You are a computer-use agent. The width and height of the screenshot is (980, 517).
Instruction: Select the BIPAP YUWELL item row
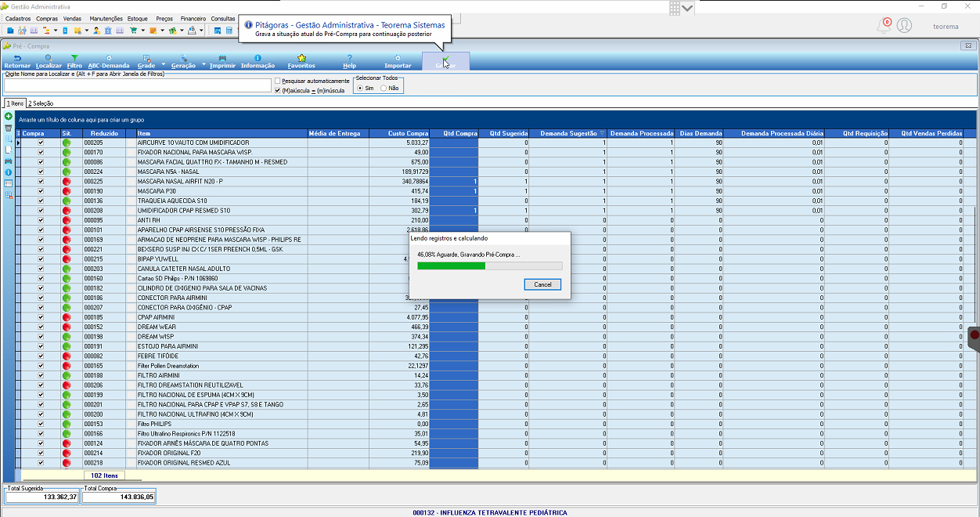point(496,258)
